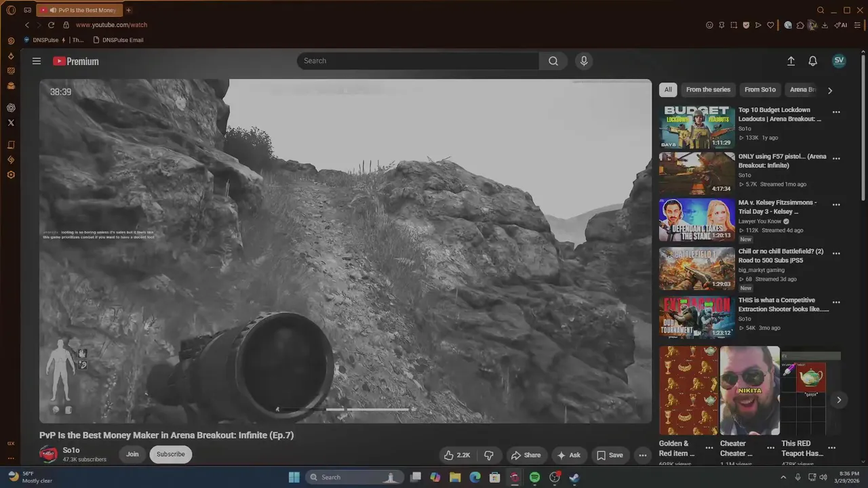Screen dimensions: 868x488
Task: Open options for Cheater Cheater short
Action: [x=770, y=448]
